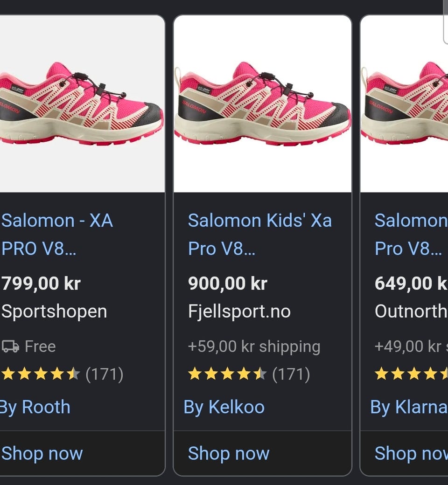This screenshot has width=448, height=485.
Task: Open the Fjellsport.no Salomon shoe image
Action: tap(263, 104)
